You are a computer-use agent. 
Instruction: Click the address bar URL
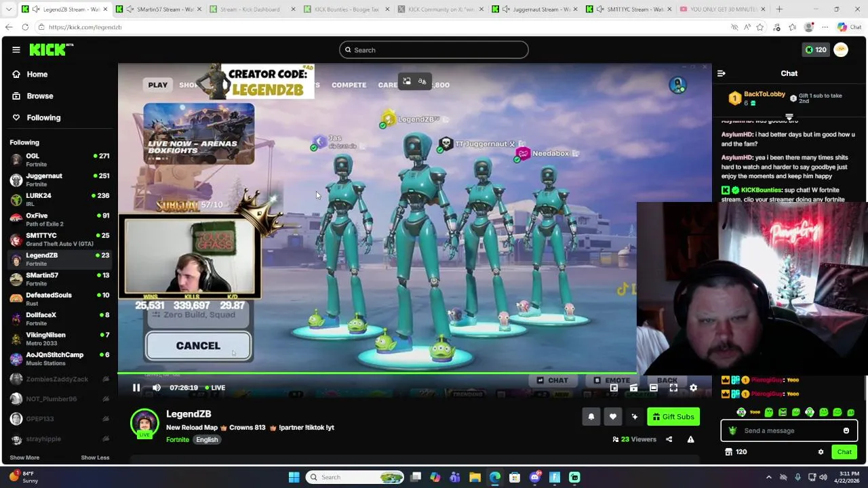[x=85, y=27]
